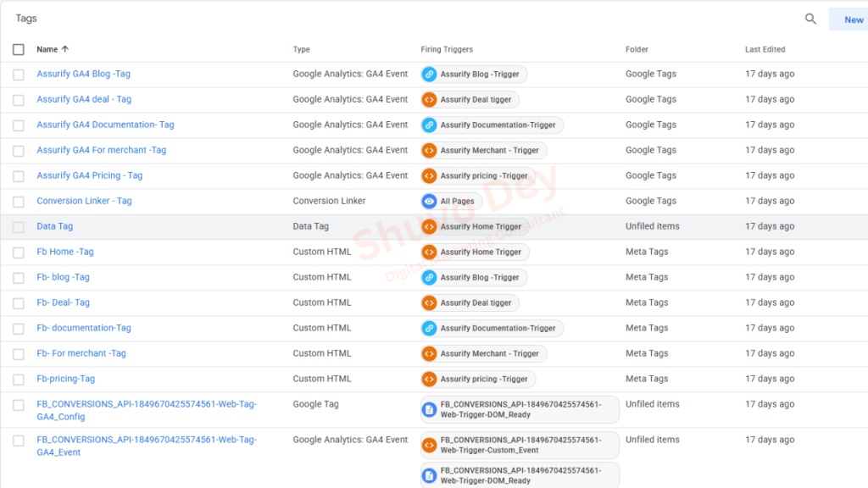This screenshot has height=488, width=868.
Task: Open Assurify Blog -Trigger chip in Fb- blog row
Action: tap(474, 278)
